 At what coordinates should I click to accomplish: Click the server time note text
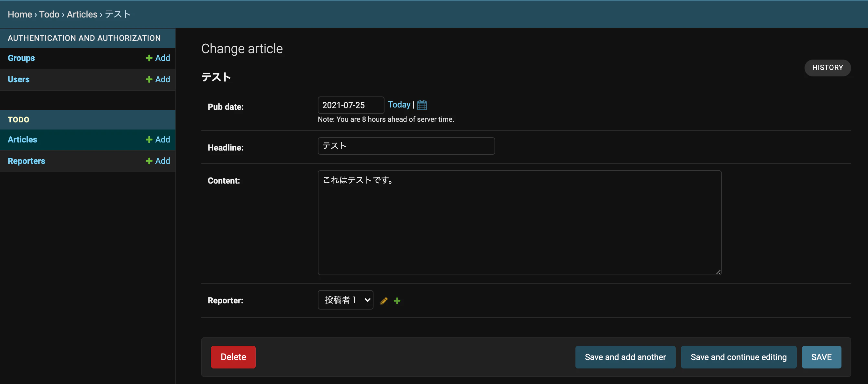click(x=386, y=119)
